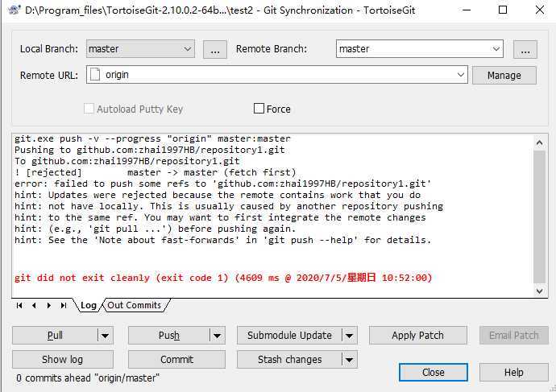Click browse button next to Remote Branch
The image size is (556, 392).
525,49
